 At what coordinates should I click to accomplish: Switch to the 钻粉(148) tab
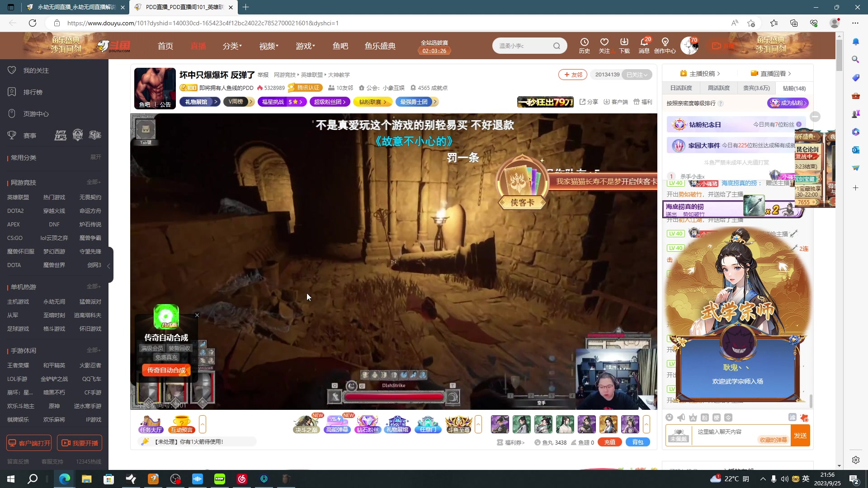coord(794,88)
